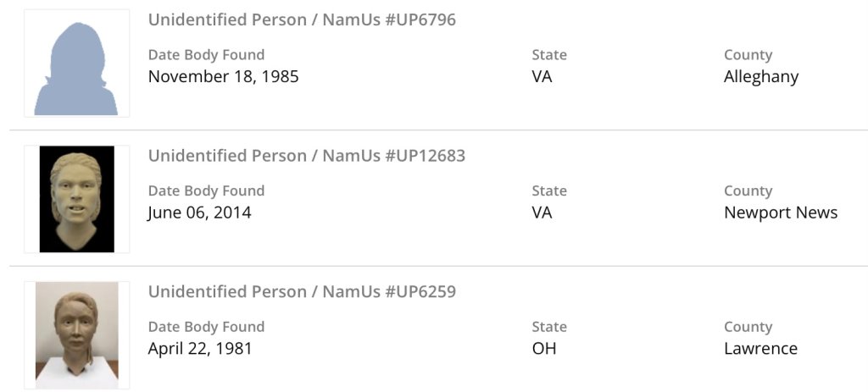Click the VA state for UP6796
The height and width of the screenshot is (392, 868).
pyautogui.click(x=542, y=76)
